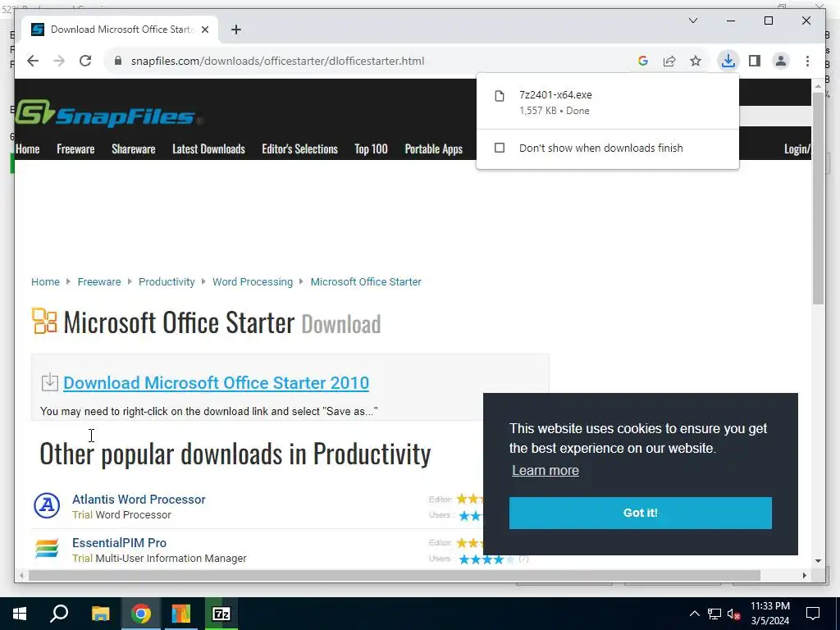Click the scroll-right arrow

pos(805,575)
